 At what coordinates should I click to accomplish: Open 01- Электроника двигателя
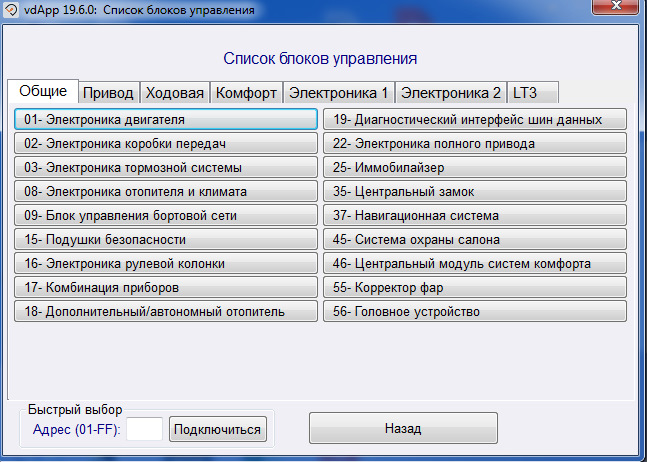(166, 119)
